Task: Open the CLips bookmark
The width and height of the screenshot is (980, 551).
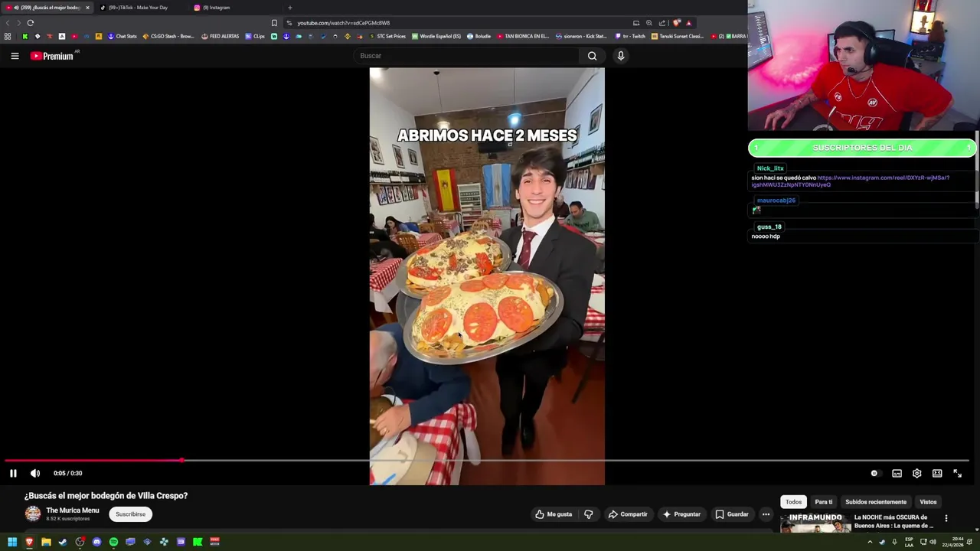Action: [x=255, y=36]
